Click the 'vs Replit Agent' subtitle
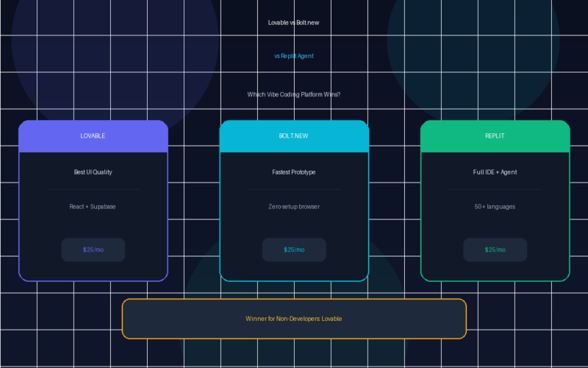This screenshot has height=368, width=588. point(293,56)
